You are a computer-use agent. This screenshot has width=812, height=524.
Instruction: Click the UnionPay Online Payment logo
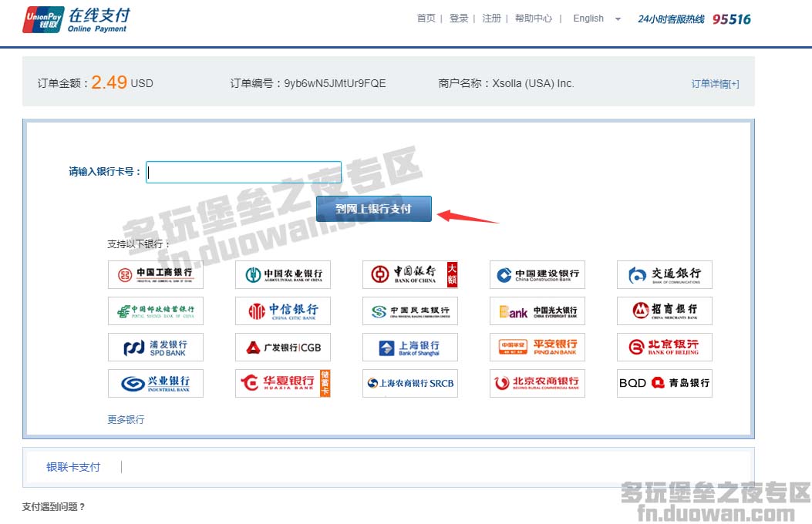(x=76, y=20)
